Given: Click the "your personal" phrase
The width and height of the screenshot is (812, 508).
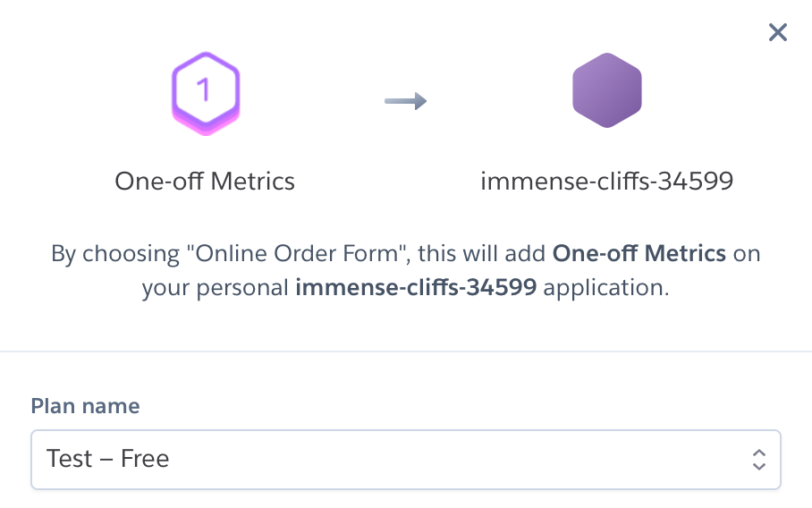Looking at the screenshot, I should pyautogui.click(x=215, y=289).
